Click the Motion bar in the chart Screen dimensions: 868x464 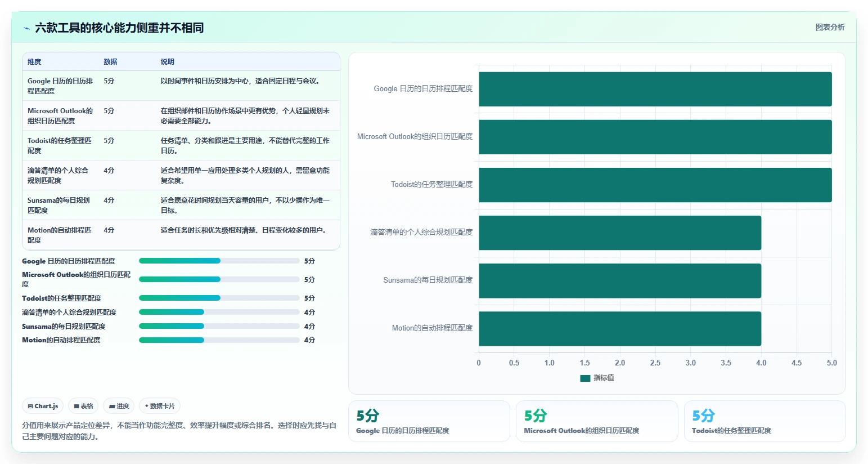tap(620, 328)
